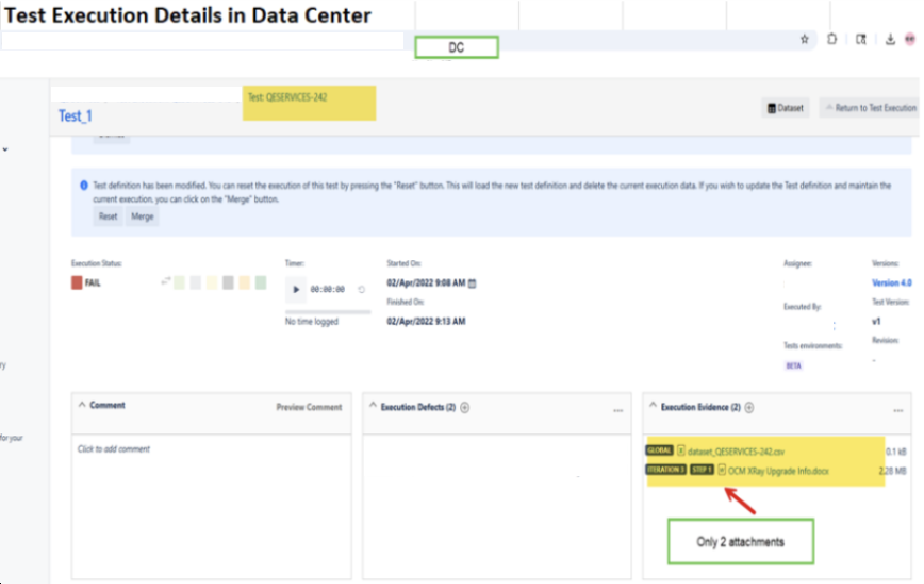Click the browser profile avatar
This screenshot has width=924, height=584.
tap(910, 39)
